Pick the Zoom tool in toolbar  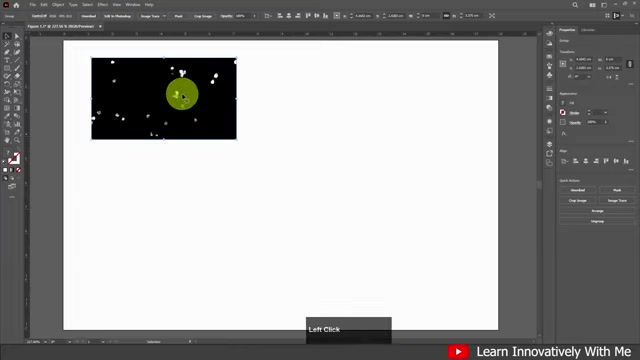tap(17, 140)
